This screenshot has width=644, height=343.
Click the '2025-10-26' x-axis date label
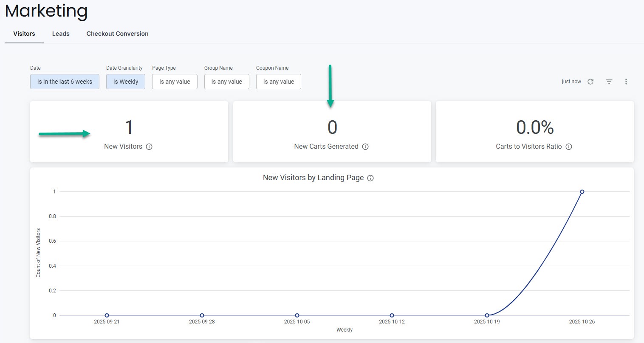(x=582, y=322)
